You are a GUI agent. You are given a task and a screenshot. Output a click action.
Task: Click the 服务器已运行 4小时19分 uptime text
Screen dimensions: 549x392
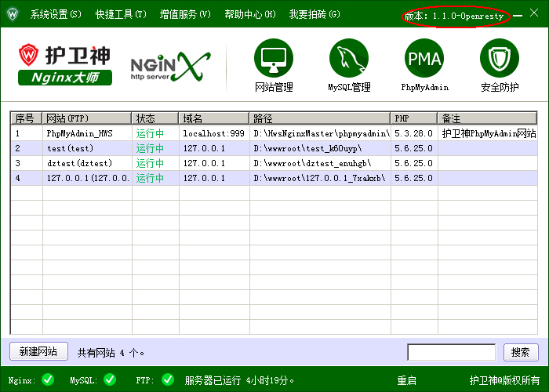tap(239, 380)
